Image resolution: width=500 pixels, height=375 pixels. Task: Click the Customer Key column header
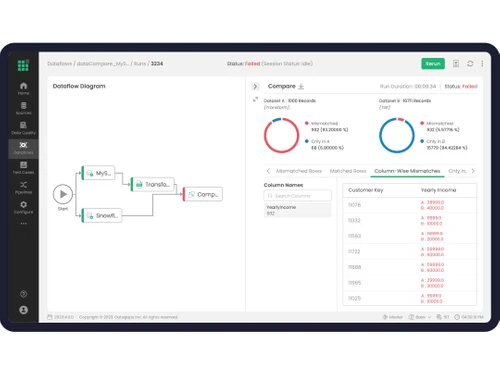(x=366, y=190)
